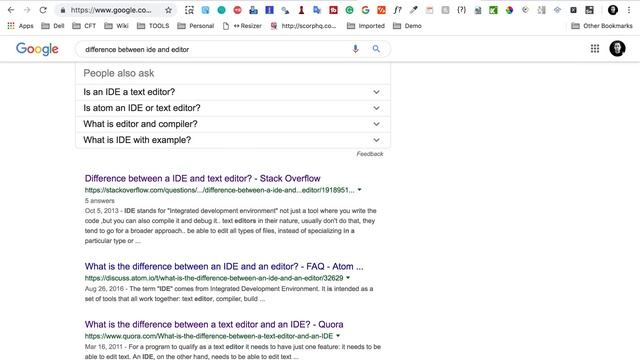Open the Other Bookmarks folder
Viewport: 640px width, 360px height.
click(x=602, y=26)
